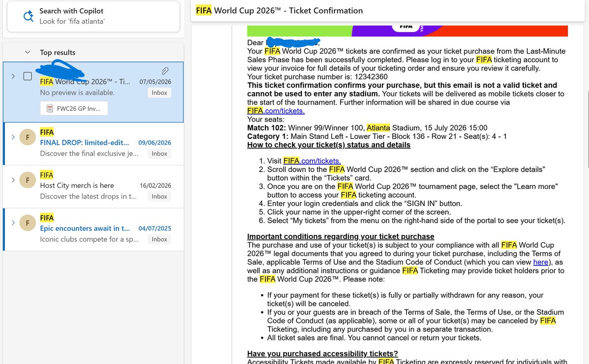Collapse the Top results group

(x=28, y=52)
